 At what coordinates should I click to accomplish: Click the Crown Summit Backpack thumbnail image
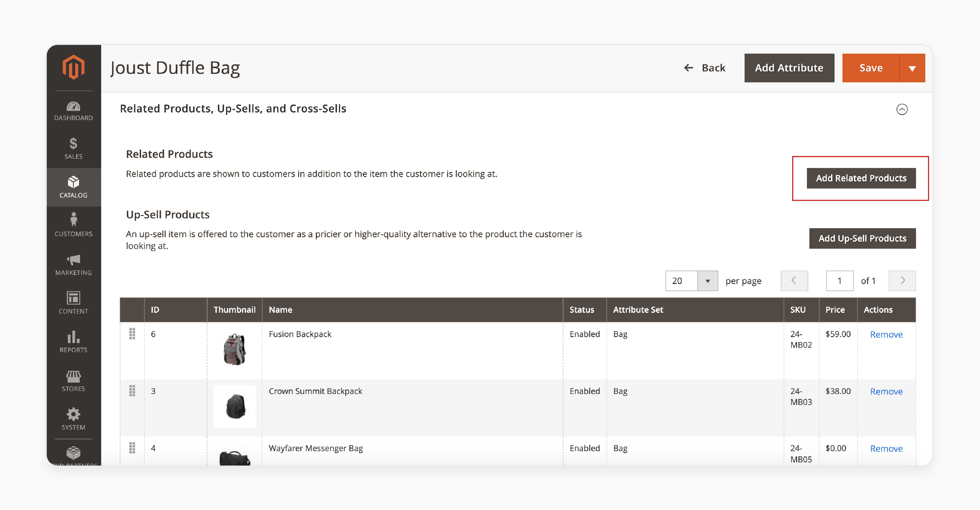point(235,407)
